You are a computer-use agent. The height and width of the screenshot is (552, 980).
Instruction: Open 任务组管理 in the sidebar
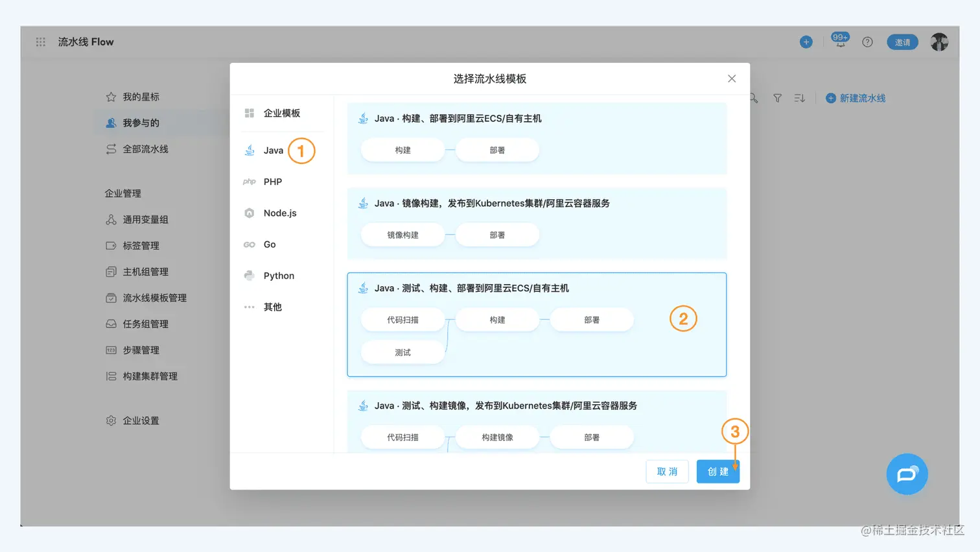coord(146,324)
